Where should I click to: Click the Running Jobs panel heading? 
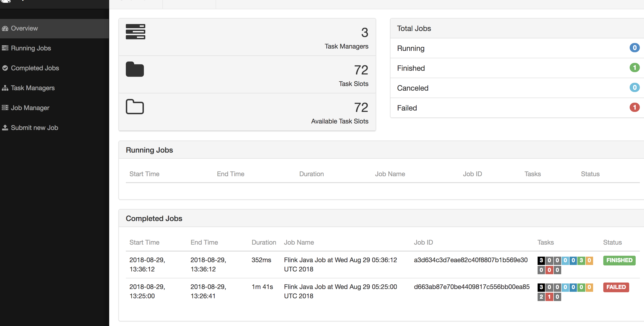(x=149, y=150)
